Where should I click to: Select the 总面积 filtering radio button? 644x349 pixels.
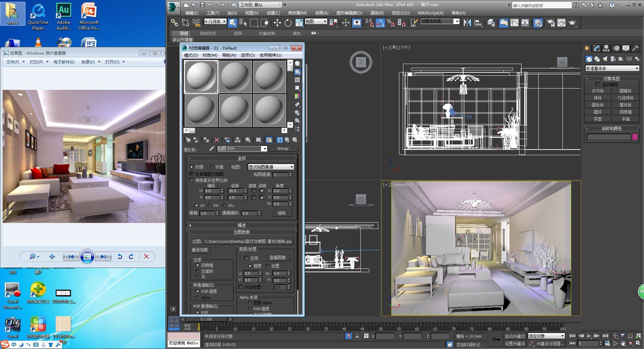[197, 271]
